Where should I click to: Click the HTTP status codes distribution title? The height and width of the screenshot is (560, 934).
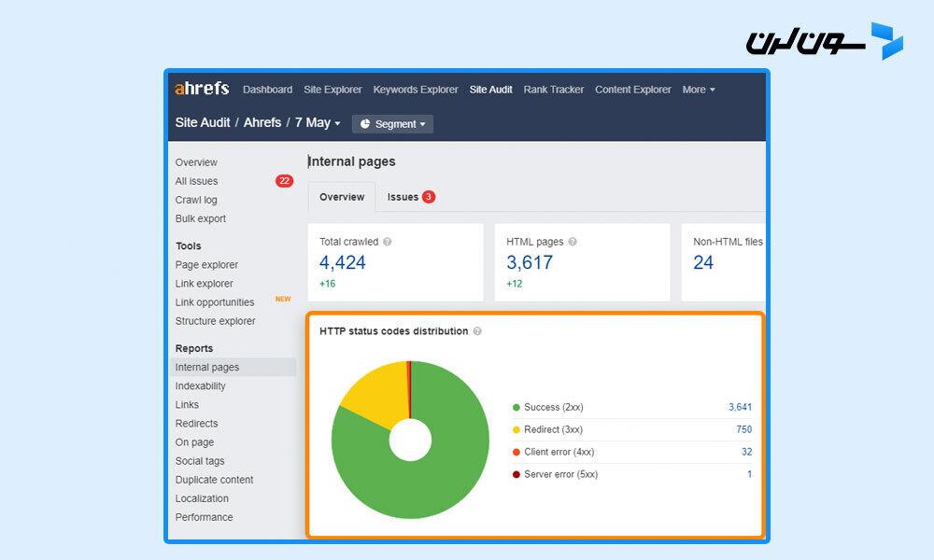pos(394,331)
